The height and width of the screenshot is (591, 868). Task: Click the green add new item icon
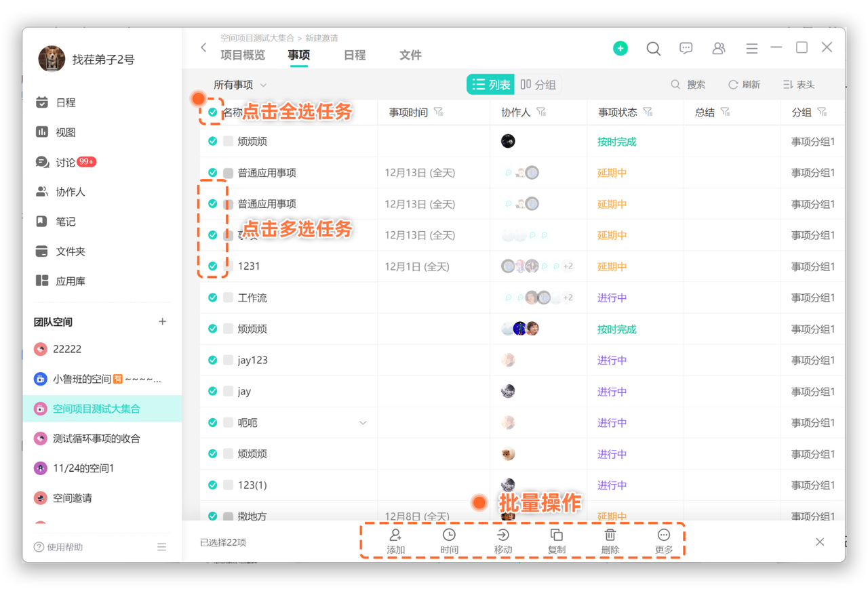click(x=620, y=48)
